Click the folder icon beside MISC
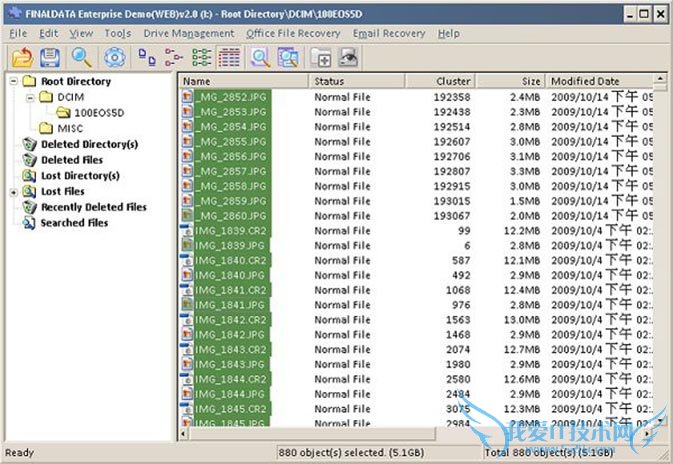673x464 pixels. (x=46, y=128)
